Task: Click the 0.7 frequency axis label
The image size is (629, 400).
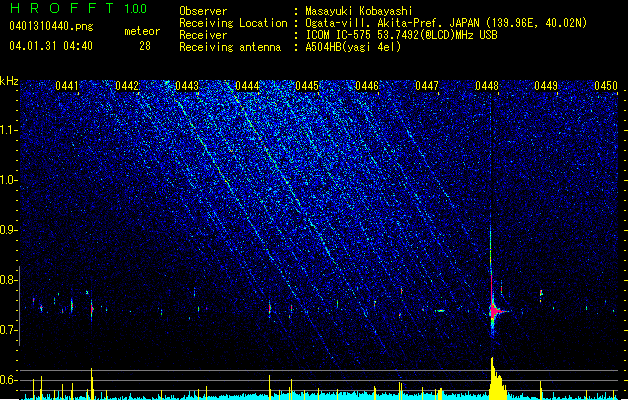Action: tap(8, 330)
